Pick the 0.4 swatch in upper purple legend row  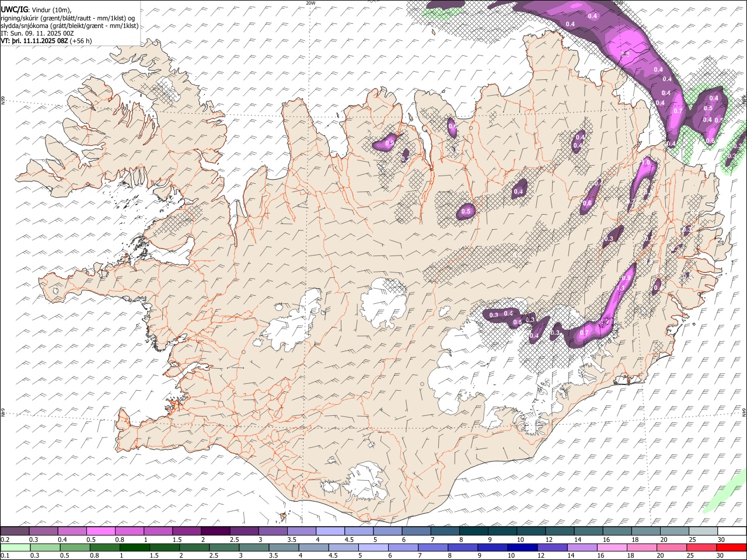click(72, 531)
